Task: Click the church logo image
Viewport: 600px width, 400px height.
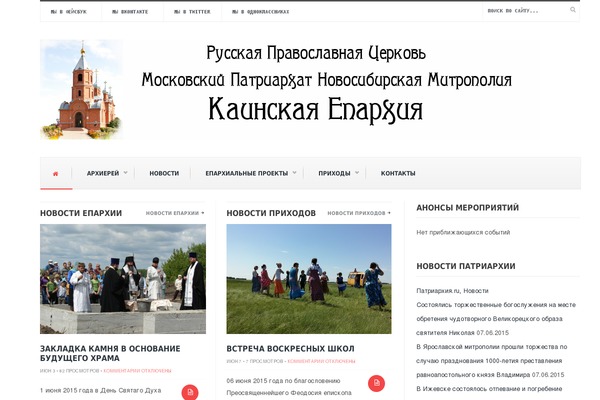Action: tap(82, 90)
